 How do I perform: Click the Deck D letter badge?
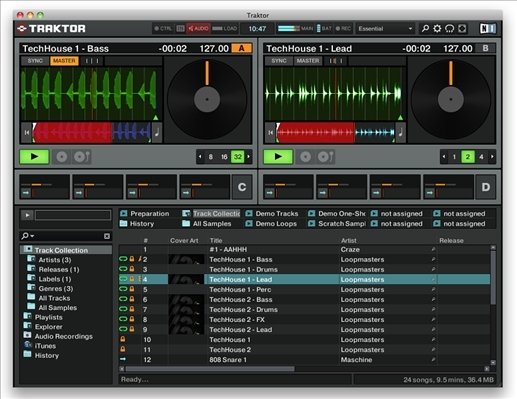[486, 187]
